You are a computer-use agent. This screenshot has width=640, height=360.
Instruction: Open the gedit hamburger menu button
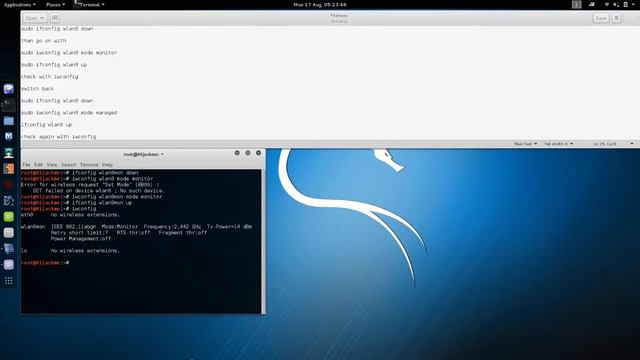point(617,18)
